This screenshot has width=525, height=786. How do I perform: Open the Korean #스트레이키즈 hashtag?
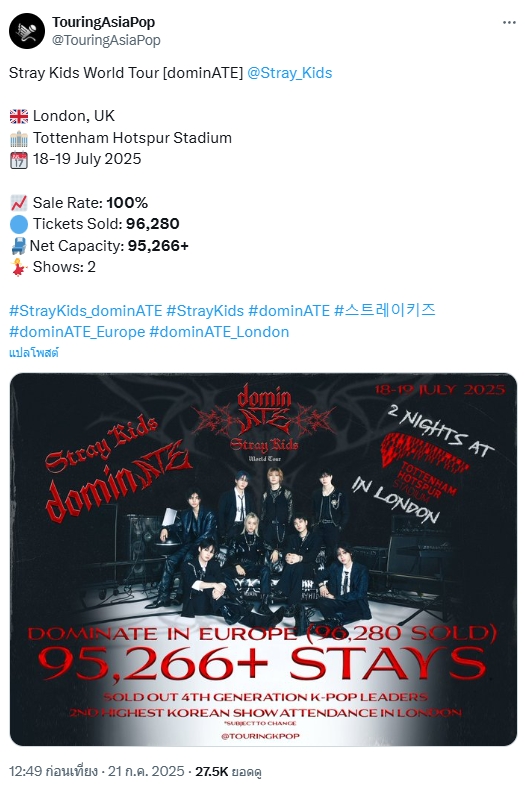(385, 311)
